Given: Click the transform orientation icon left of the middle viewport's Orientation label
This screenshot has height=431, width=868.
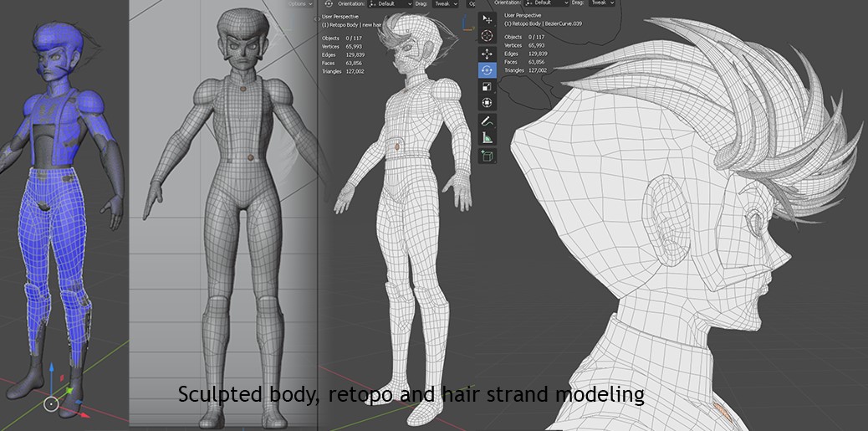Looking at the screenshot, I should 329,3.
